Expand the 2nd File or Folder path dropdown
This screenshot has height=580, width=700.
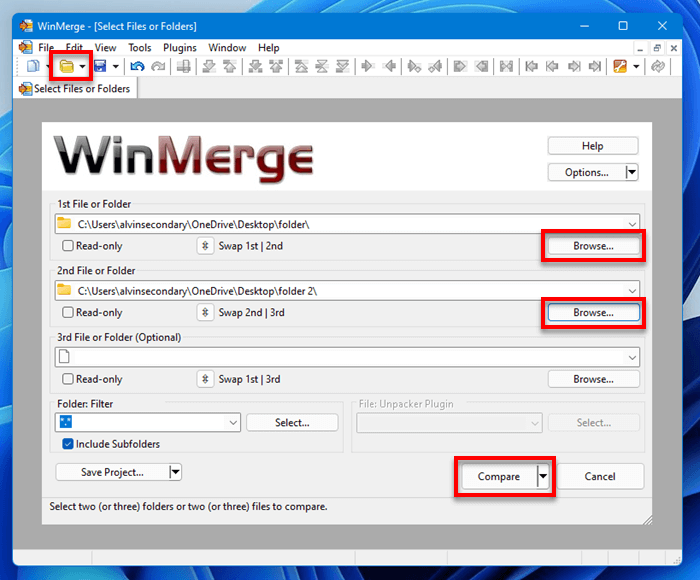click(632, 291)
